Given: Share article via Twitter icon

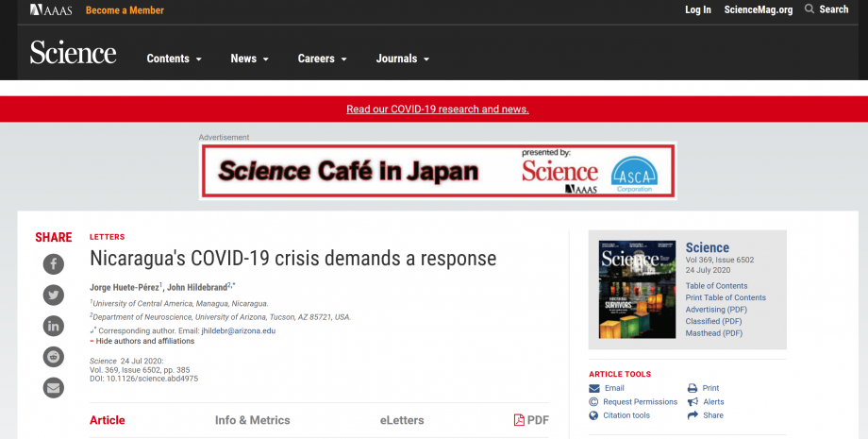Looking at the screenshot, I should pyautogui.click(x=54, y=295).
